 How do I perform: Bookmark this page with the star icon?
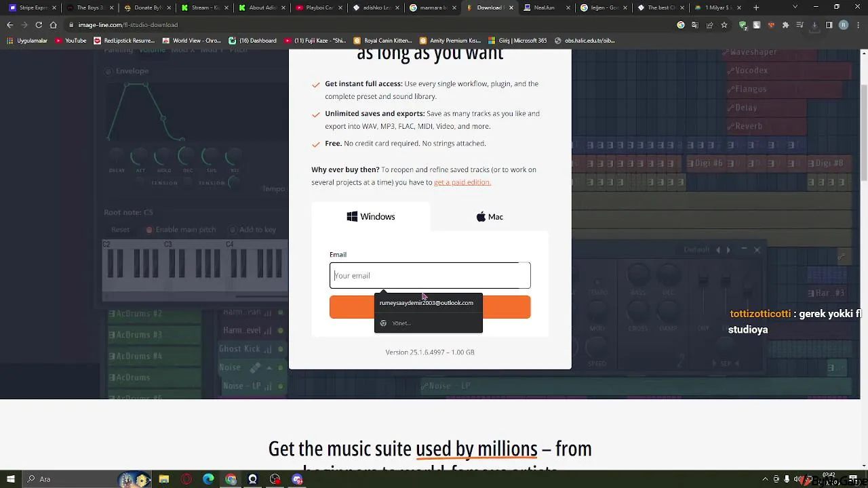(x=724, y=25)
